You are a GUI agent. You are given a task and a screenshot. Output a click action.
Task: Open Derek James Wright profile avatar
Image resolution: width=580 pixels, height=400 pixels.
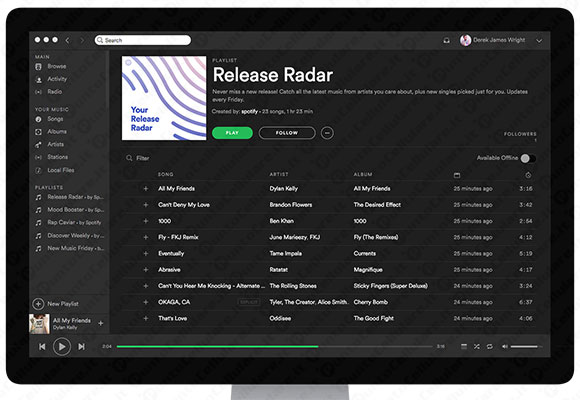pos(465,40)
